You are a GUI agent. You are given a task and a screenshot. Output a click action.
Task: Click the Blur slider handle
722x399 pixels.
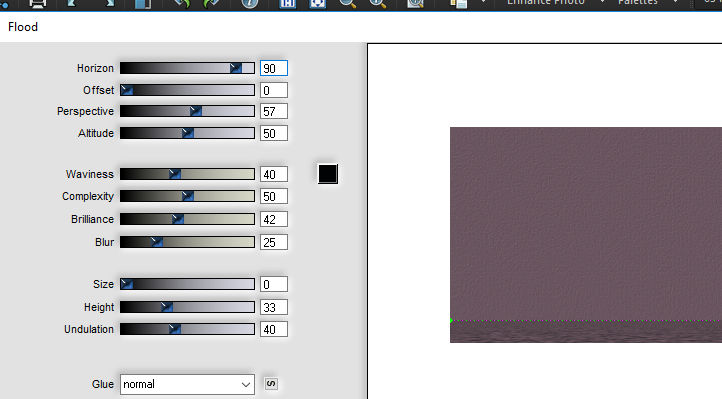(x=157, y=242)
